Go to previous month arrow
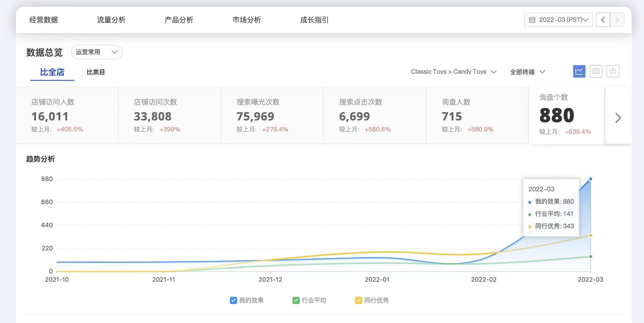644x323 pixels. tap(603, 20)
